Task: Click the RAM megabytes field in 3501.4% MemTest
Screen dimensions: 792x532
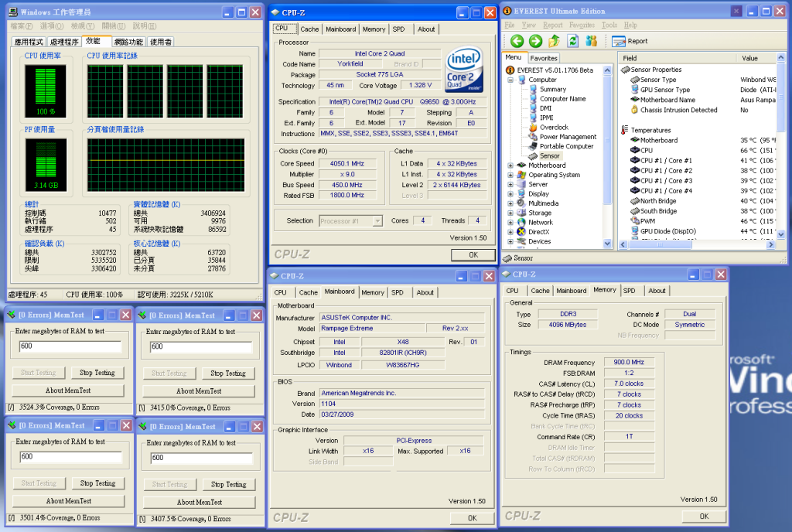Action: 70,457
